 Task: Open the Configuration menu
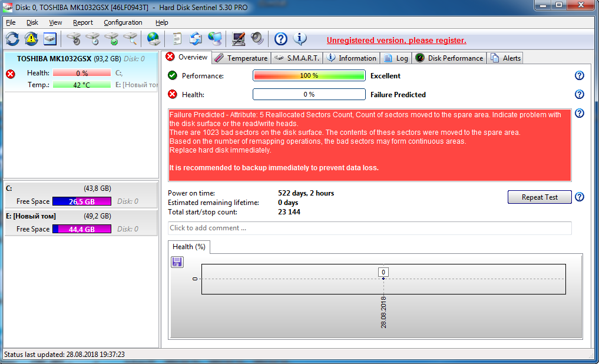[123, 22]
